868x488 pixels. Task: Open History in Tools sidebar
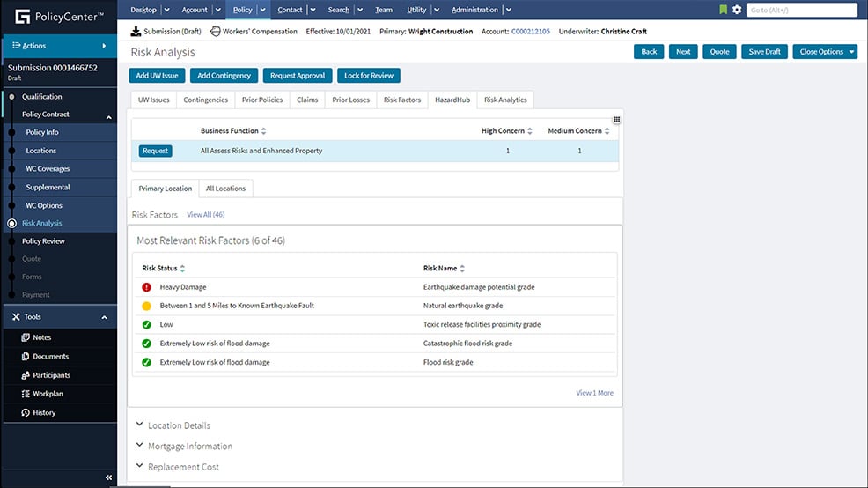pos(44,412)
